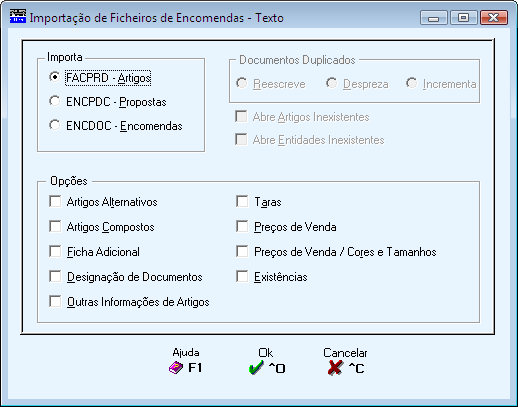This screenshot has height=407, width=518.
Task: Click the Ajuda button label
Action: pyautogui.click(x=186, y=353)
